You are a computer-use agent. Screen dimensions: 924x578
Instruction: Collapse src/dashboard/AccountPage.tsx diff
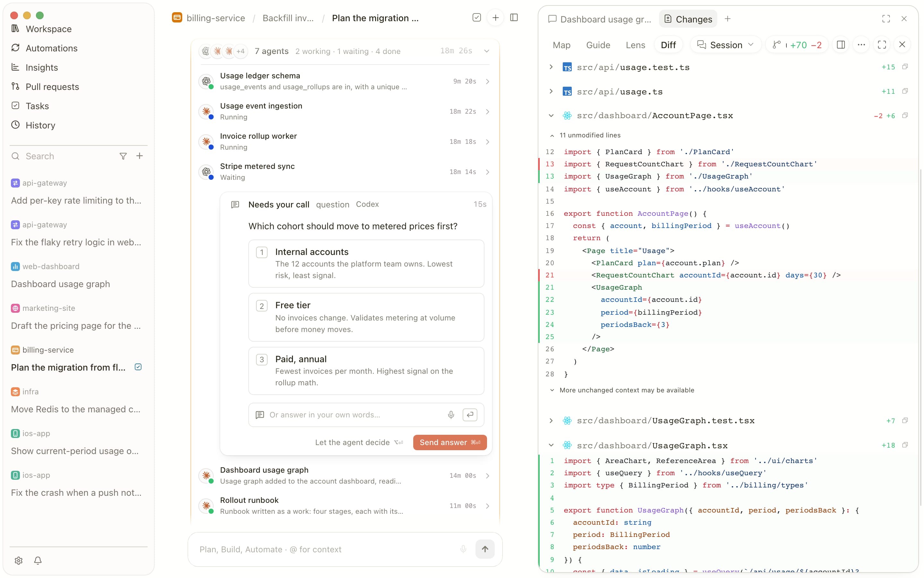pos(551,116)
